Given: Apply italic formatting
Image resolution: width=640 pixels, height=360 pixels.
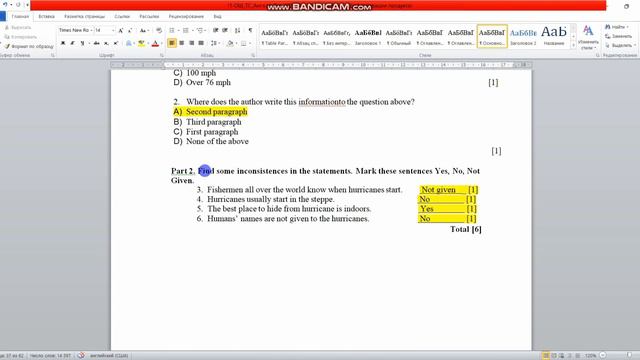Looking at the screenshot, I should (x=72, y=43).
